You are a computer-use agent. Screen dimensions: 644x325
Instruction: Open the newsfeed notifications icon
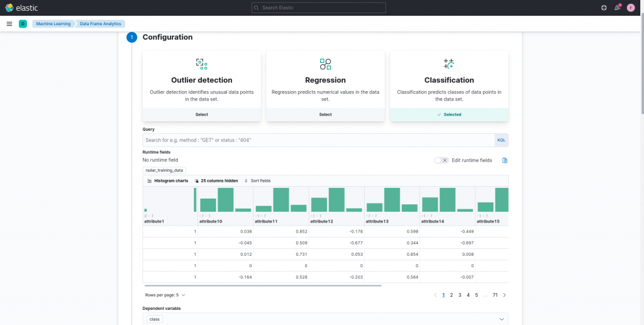click(x=617, y=8)
